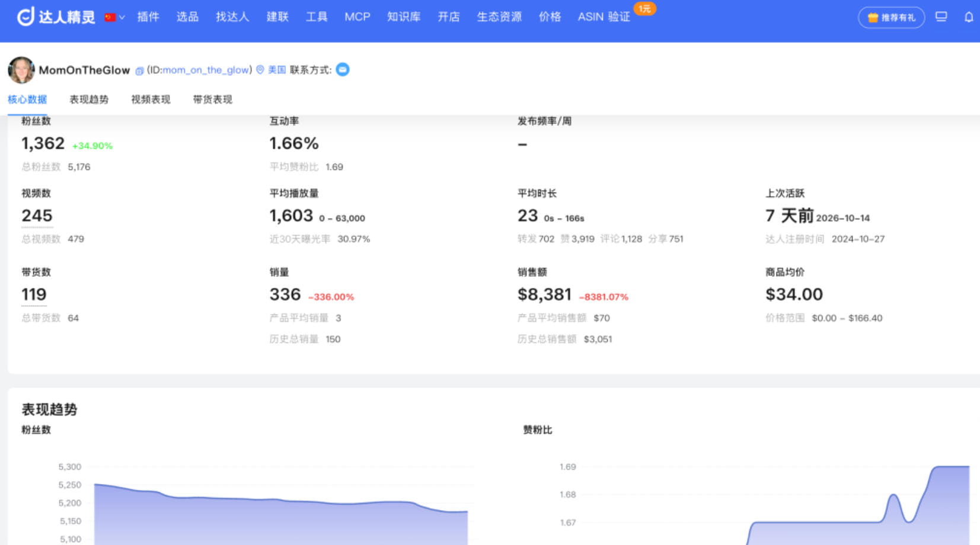Open the 生态资源 menu
This screenshot has width=980, height=545.
[x=499, y=17]
